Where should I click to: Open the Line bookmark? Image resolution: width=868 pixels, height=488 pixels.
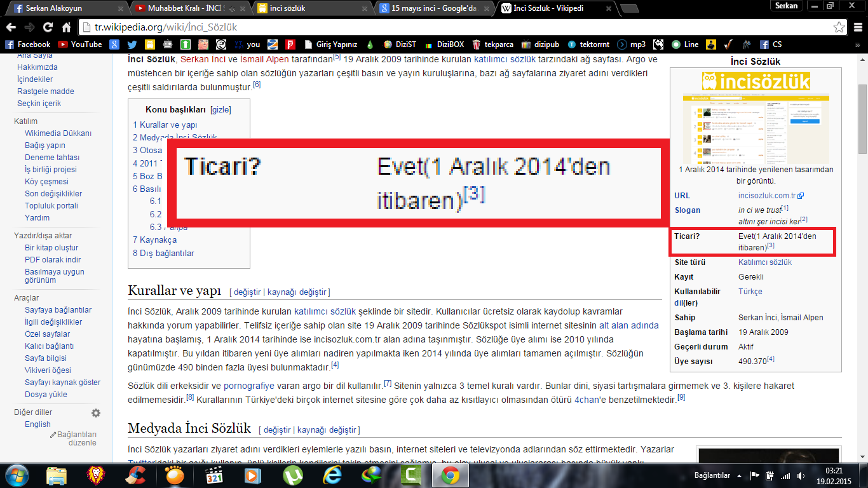pyautogui.click(x=685, y=44)
